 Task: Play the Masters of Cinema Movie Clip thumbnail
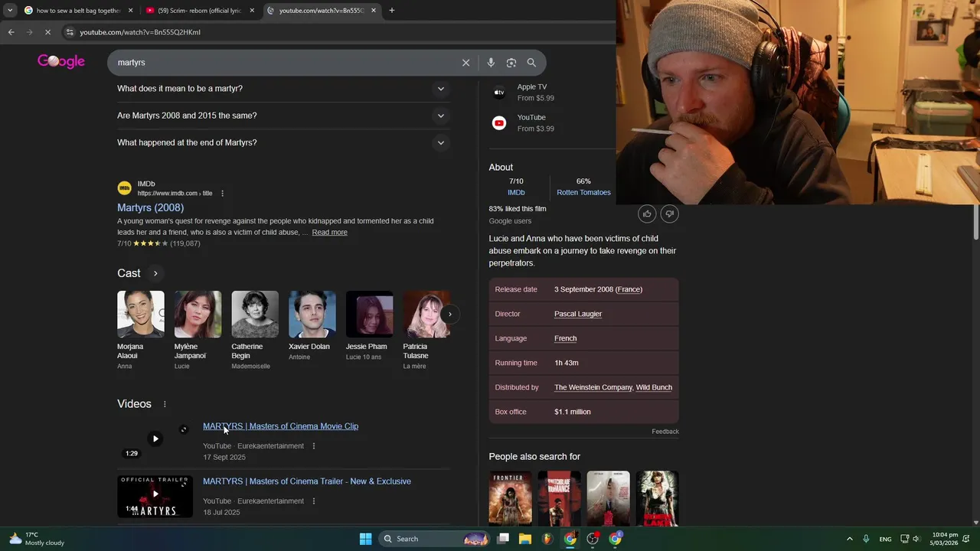coord(155,440)
